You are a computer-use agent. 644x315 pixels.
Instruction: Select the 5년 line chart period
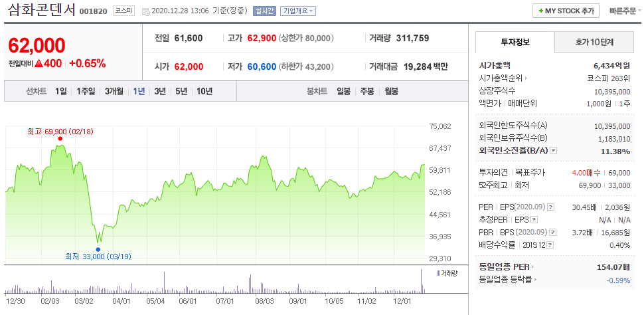click(181, 91)
